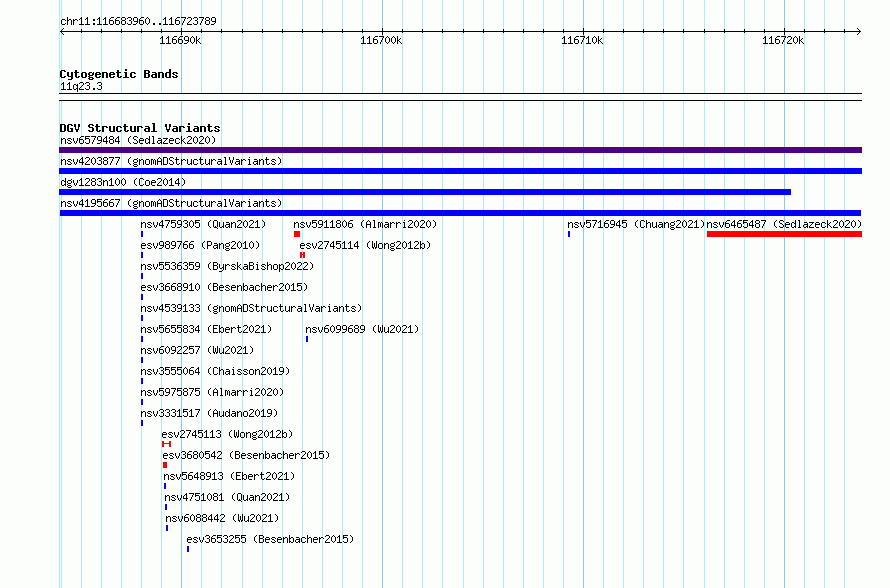The height and width of the screenshot is (588, 890).
Task: Click the Cytogenetic Bands track title
Action: point(119,74)
